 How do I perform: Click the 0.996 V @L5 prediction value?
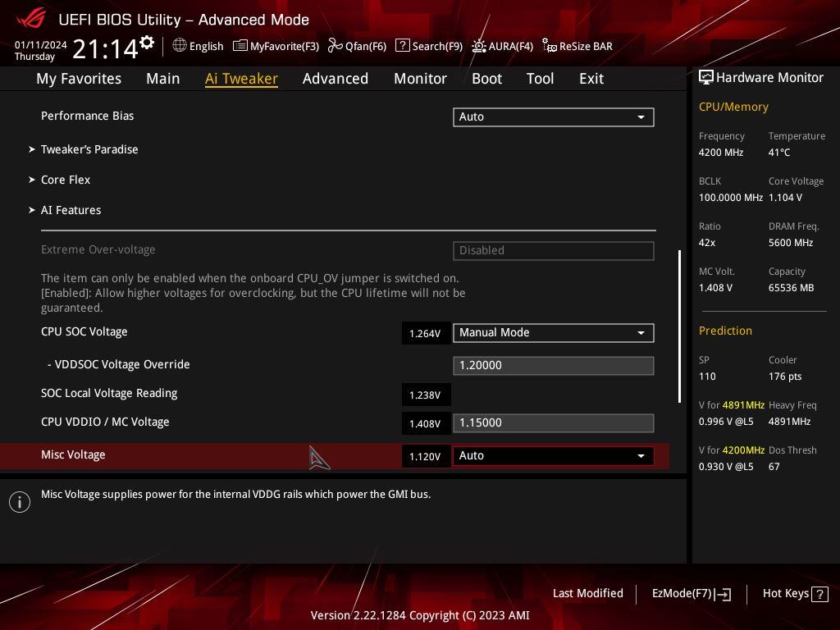point(726,422)
